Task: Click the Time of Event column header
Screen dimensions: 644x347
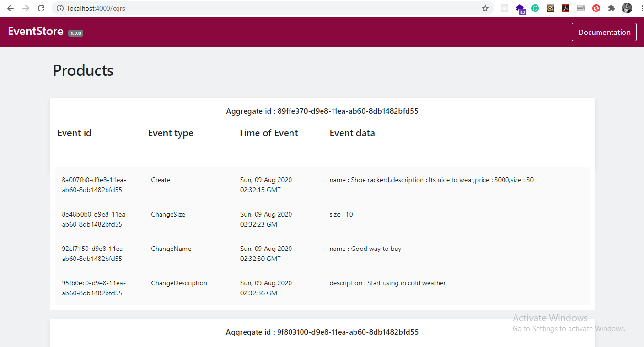Action: [x=268, y=133]
